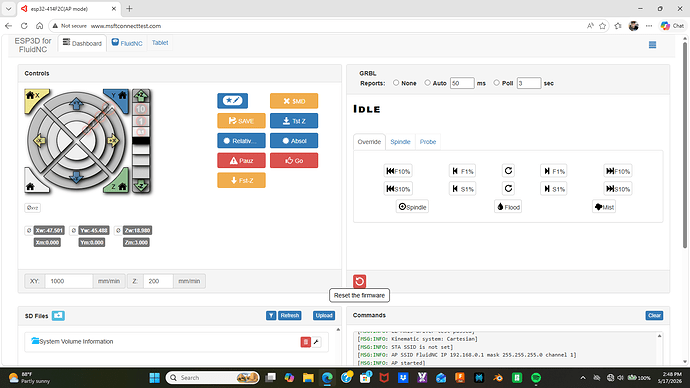Image resolution: width=690 pixels, height=388 pixels.
Task: Run the $MD macro button
Action: (294, 101)
